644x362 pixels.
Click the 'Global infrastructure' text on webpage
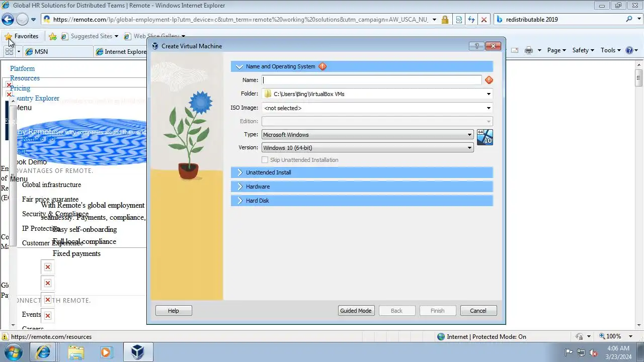click(x=51, y=185)
